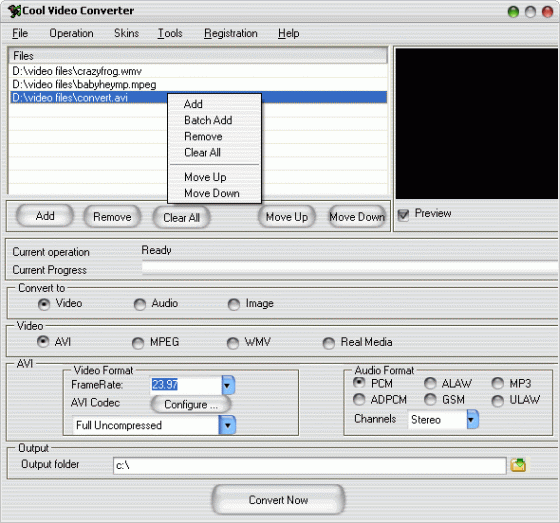This screenshot has height=523, width=560.
Task: Click the Add button below file list
Action: pyautogui.click(x=45, y=216)
